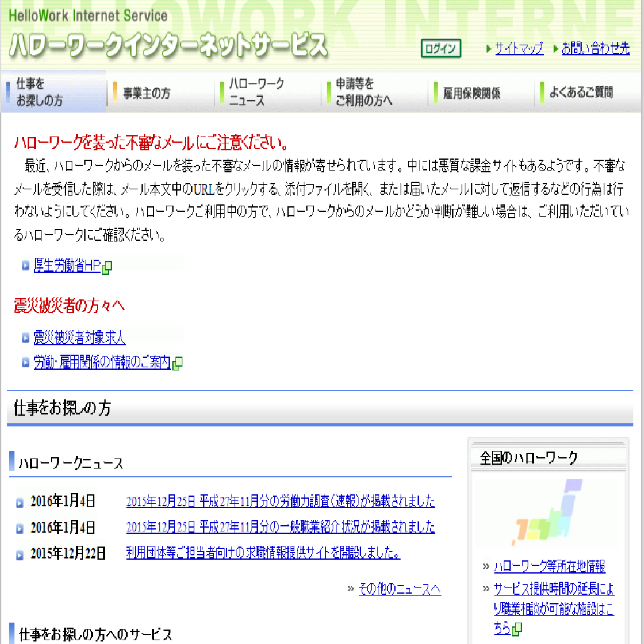Click the red 不審なメール warning heading
This screenshot has width=644, height=644.
(151, 143)
